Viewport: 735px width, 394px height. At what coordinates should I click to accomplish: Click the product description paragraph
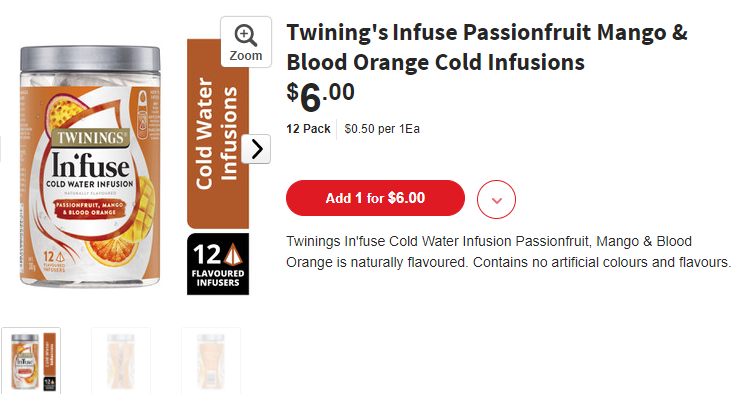click(x=509, y=252)
